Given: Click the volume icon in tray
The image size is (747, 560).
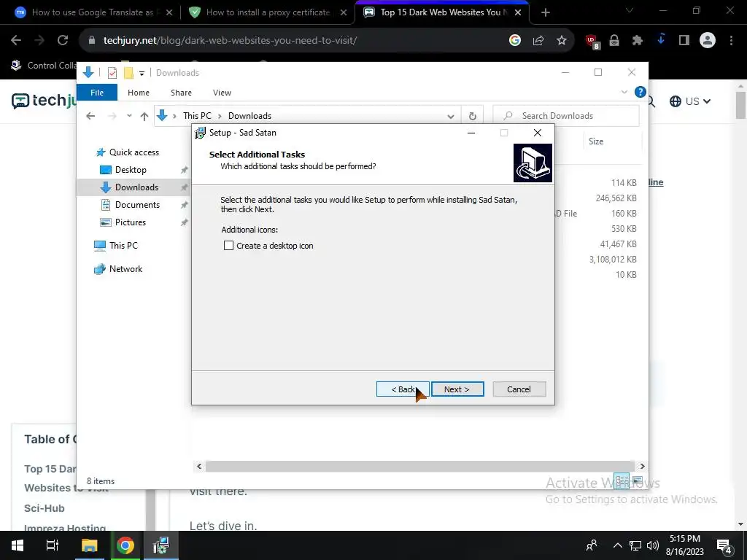Looking at the screenshot, I should (653, 545).
